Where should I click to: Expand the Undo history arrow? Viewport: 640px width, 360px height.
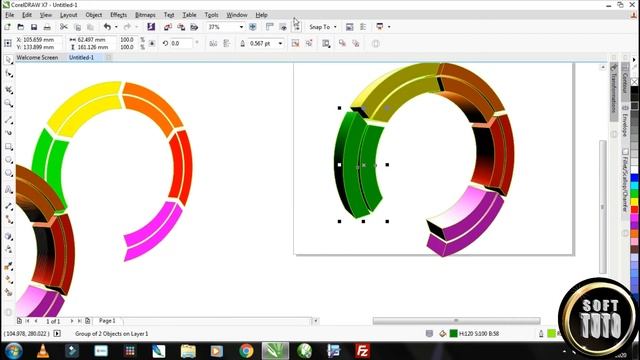point(116,27)
